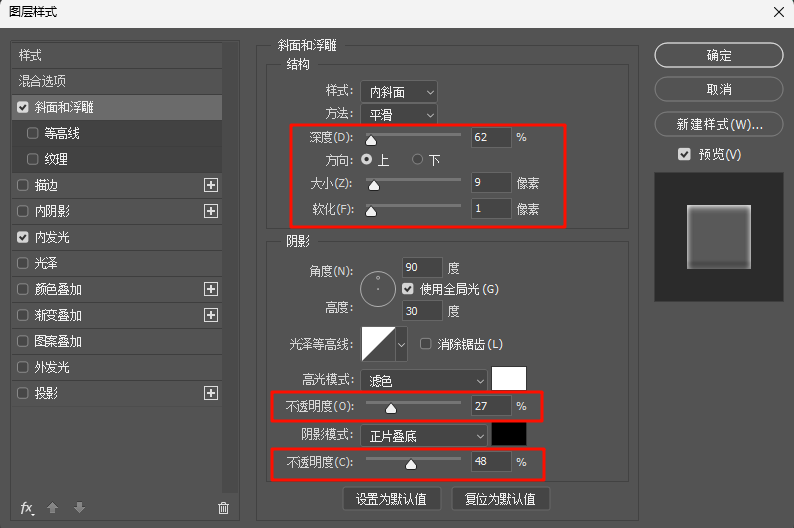Enable the 投影 checkbox
Image resolution: width=794 pixels, height=528 pixels.
pyautogui.click(x=23, y=393)
